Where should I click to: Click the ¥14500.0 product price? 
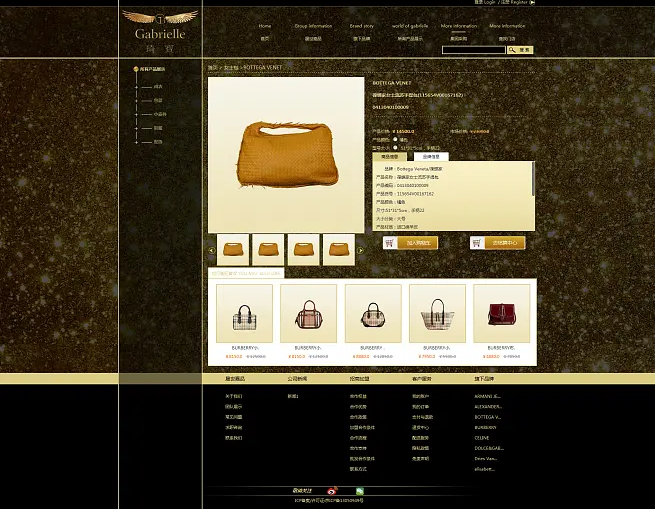pos(404,132)
